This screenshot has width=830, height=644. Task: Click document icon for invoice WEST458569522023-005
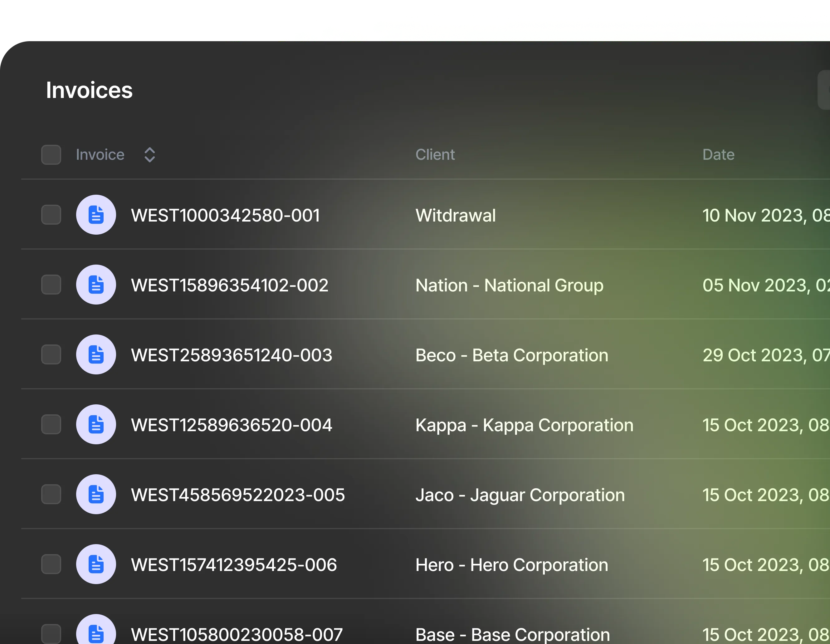(96, 494)
